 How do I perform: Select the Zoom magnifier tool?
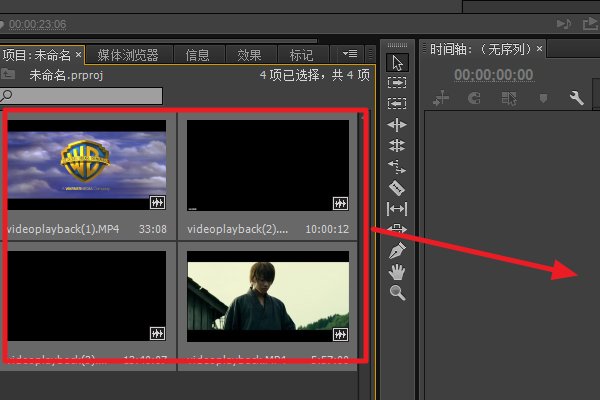pyautogui.click(x=398, y=293)
